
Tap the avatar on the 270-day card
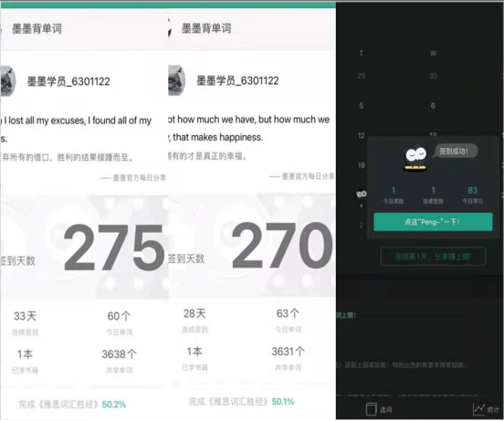tap(176, 80)
